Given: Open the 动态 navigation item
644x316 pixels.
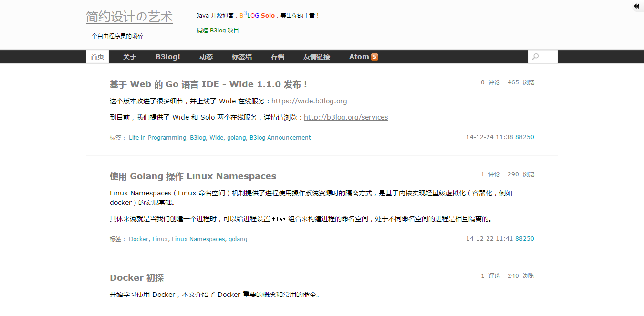Looking at the screenshot, I should pyautogui.click(x=206, y=57).
